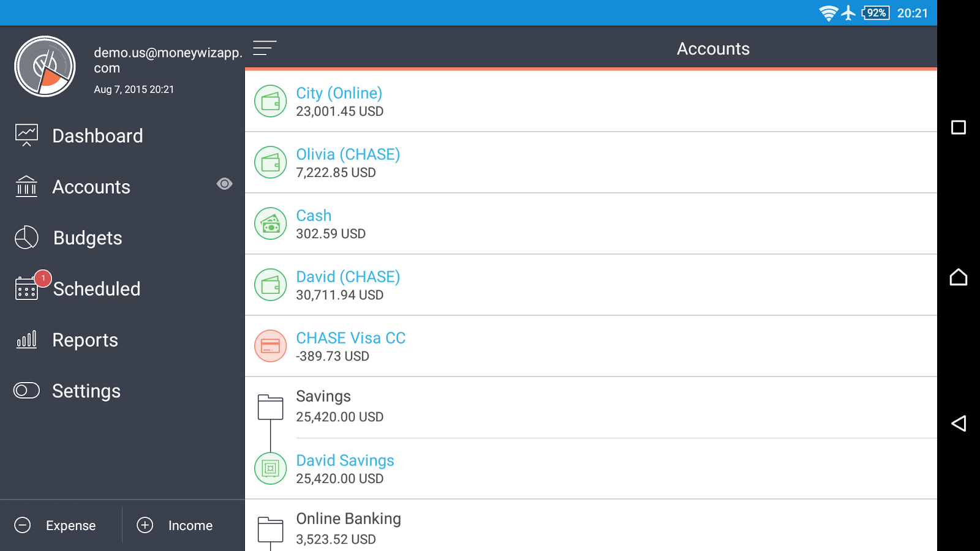The image size is (980, 551).
Task: Open the Olivia (CHASE) account link
Action: coord(347,154)
